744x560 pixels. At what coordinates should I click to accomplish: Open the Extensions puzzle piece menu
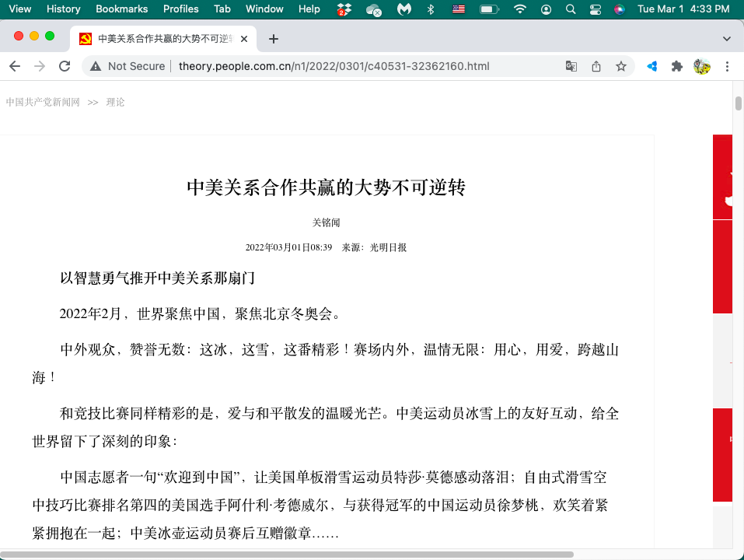tap(677, 66)
